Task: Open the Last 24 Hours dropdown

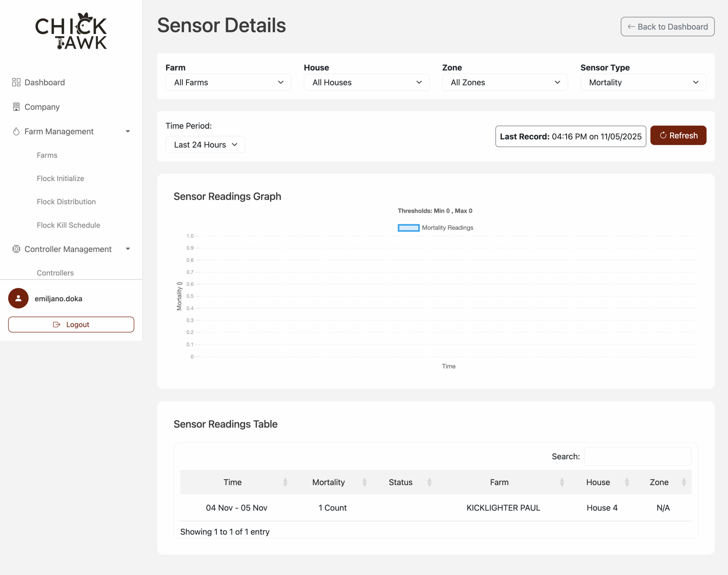Action: click(x=205, y=145)
